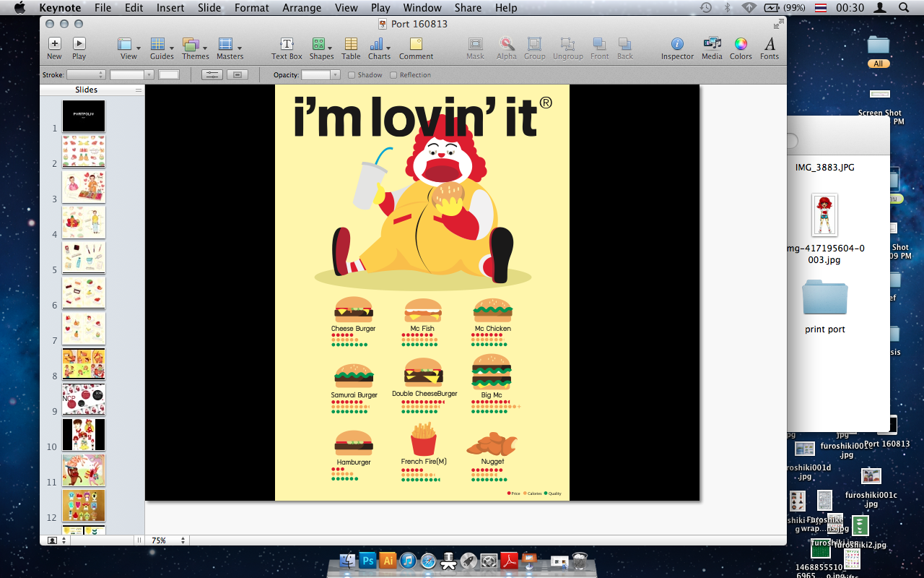Open the slide view popup below navigator
Image resolution: width=924 pixels, height=578 pixels.
[56, 540]
